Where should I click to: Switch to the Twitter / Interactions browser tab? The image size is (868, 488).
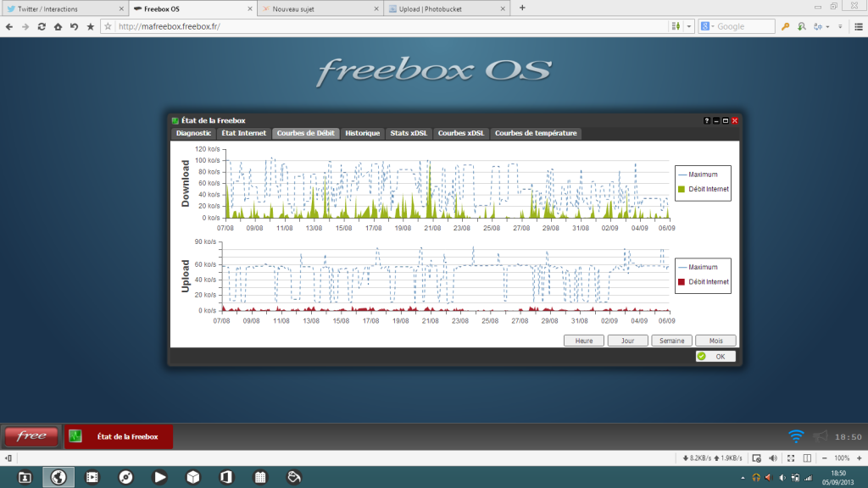tap(64, 8)
